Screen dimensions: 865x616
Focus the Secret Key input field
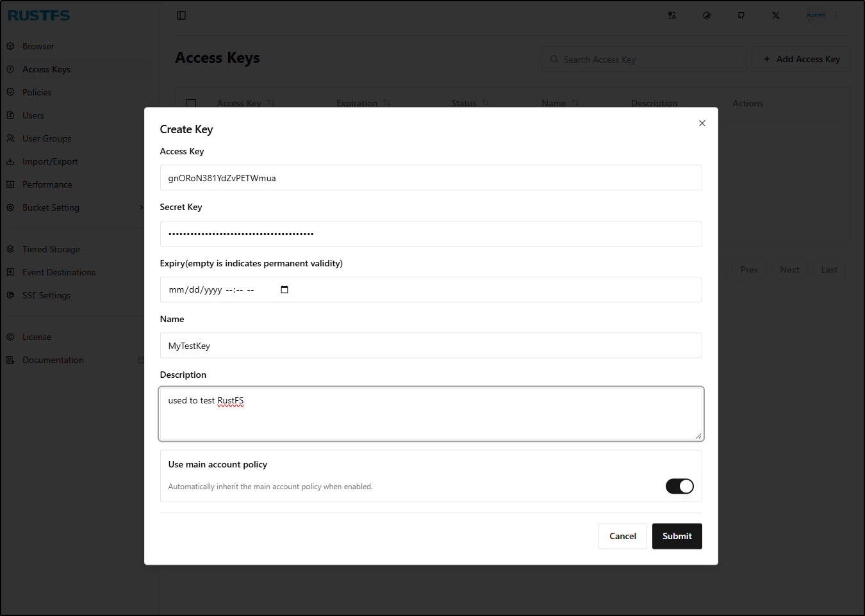click(x=431, y=234)
